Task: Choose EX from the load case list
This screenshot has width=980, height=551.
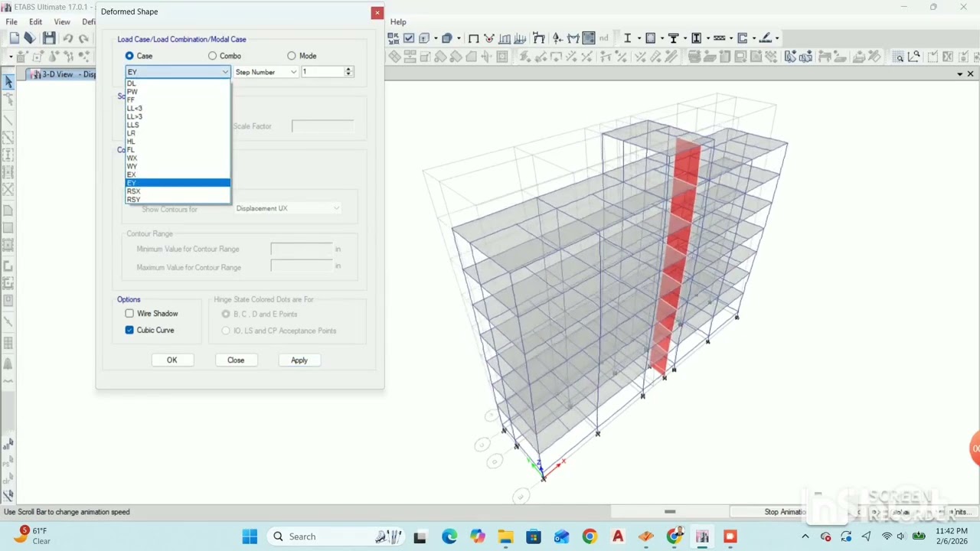Action: coord(178,175)
